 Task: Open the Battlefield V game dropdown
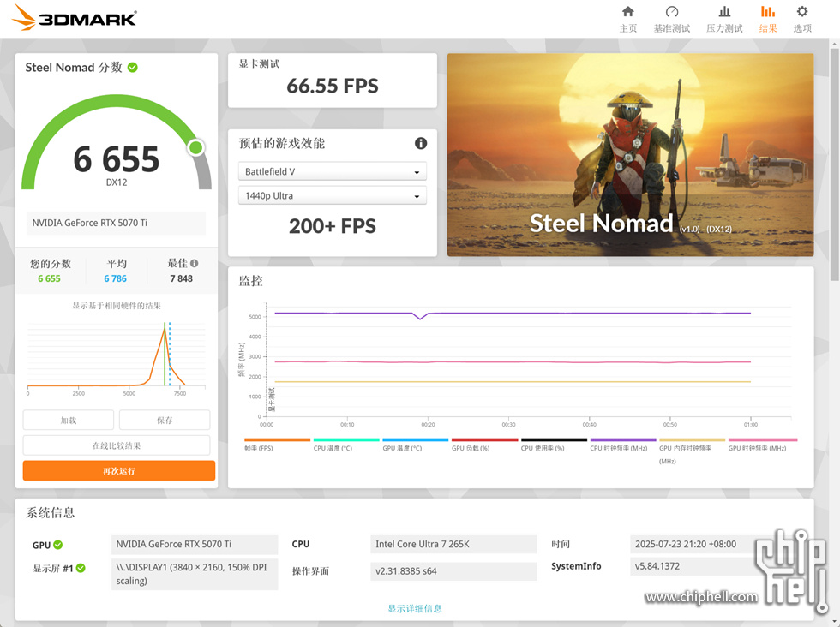333,172
